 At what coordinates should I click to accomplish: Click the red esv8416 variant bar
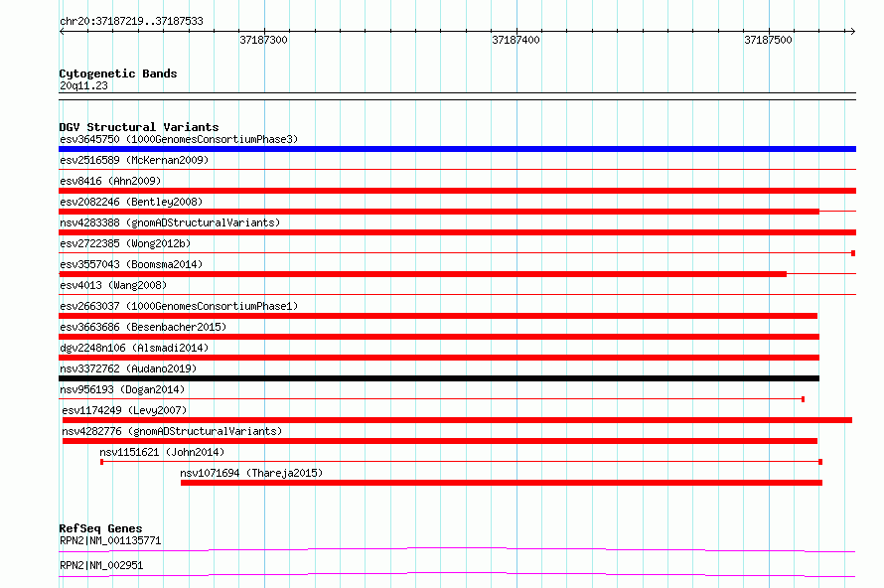(x=457, y=191)
